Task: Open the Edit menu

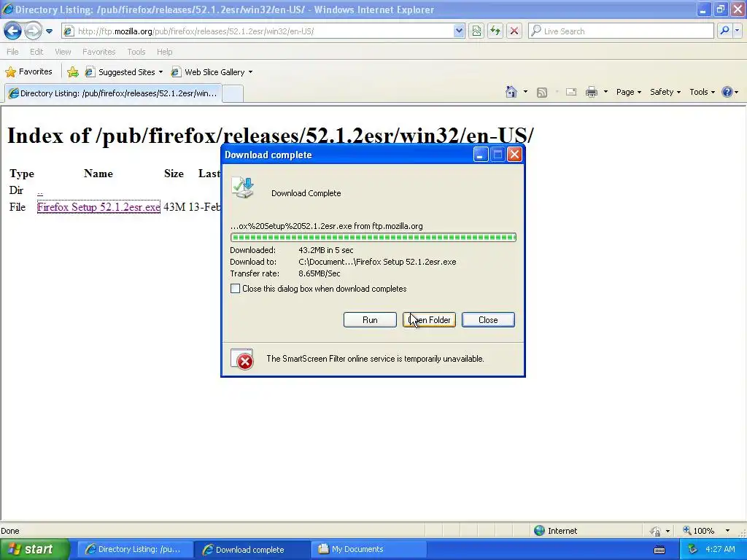Action: (36, 52)
